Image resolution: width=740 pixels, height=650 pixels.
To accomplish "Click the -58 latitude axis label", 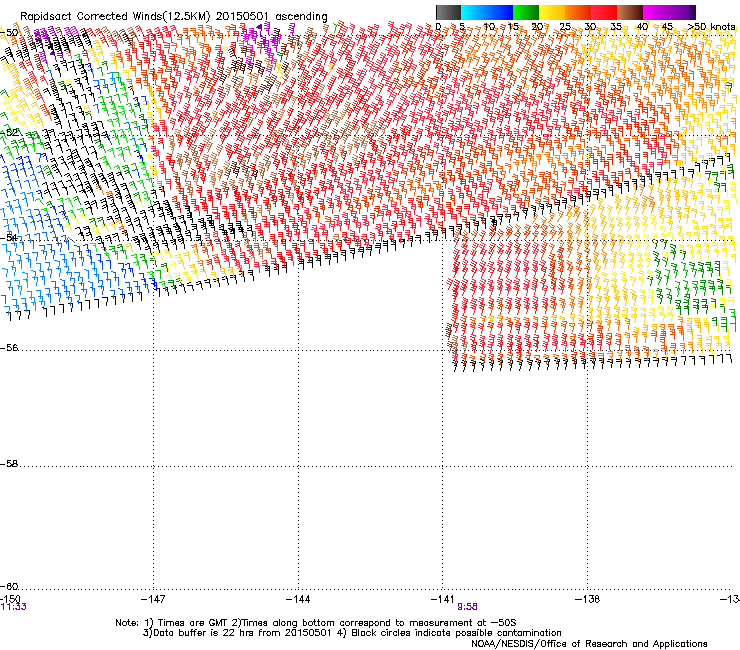I will 9,464.
